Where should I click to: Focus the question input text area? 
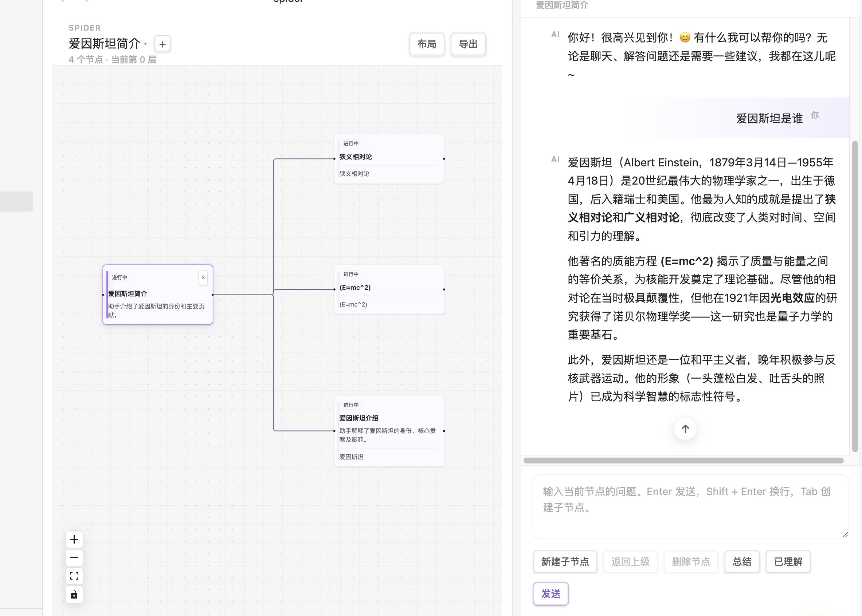[x=691, y=506]
